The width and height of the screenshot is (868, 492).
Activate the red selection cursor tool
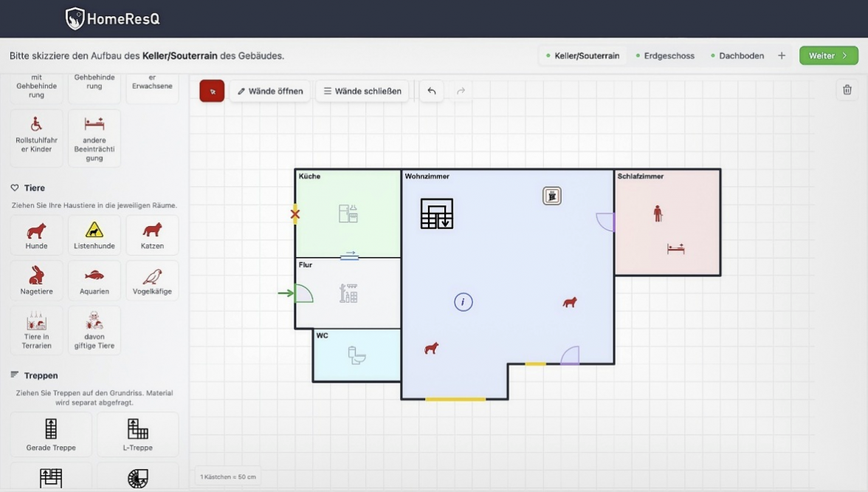pyautogui.click(x=212, y=92)
